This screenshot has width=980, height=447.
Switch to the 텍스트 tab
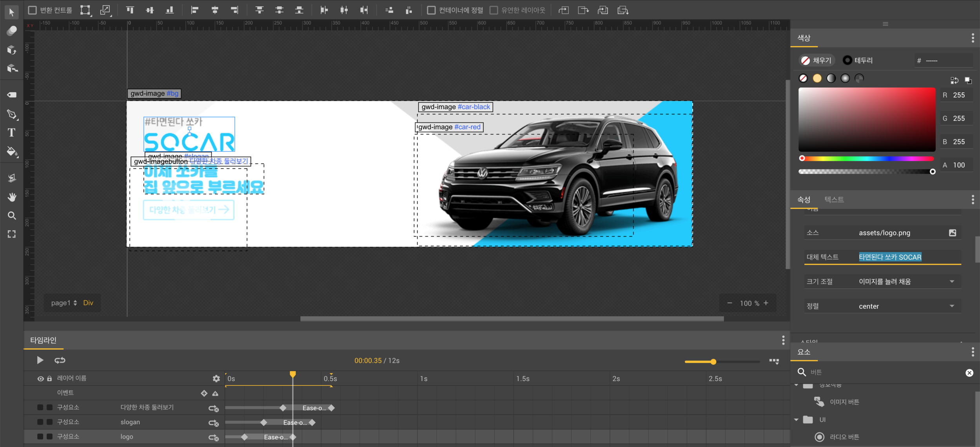[x=834, y=200]
